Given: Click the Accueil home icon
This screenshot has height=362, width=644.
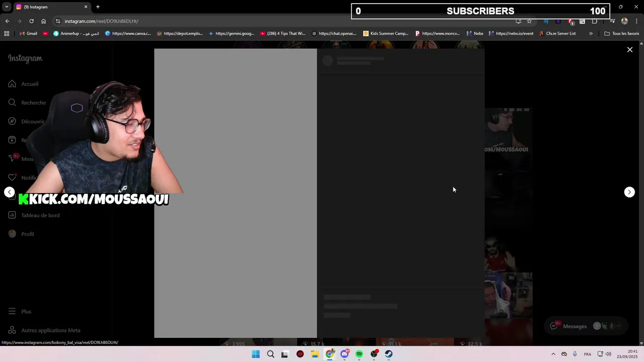Looking at the screenshot, I should point(12,84).
